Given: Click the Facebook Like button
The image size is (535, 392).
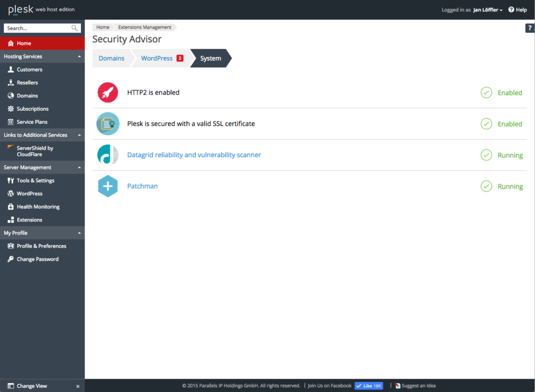Looking at the screenshot, I should pos(368,386).
